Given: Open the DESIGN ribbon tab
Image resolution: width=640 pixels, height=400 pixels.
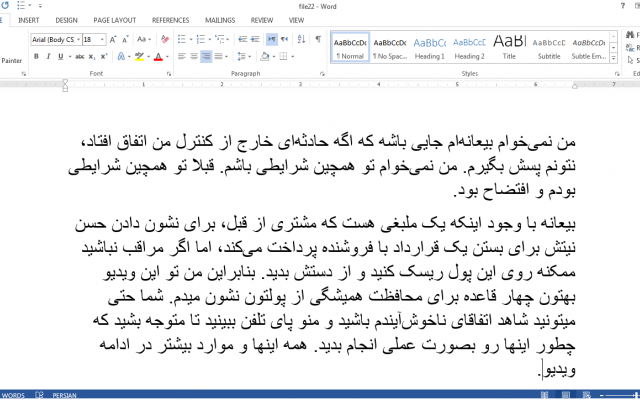Looking at the screenshot, I should click(x=67, y=20).
